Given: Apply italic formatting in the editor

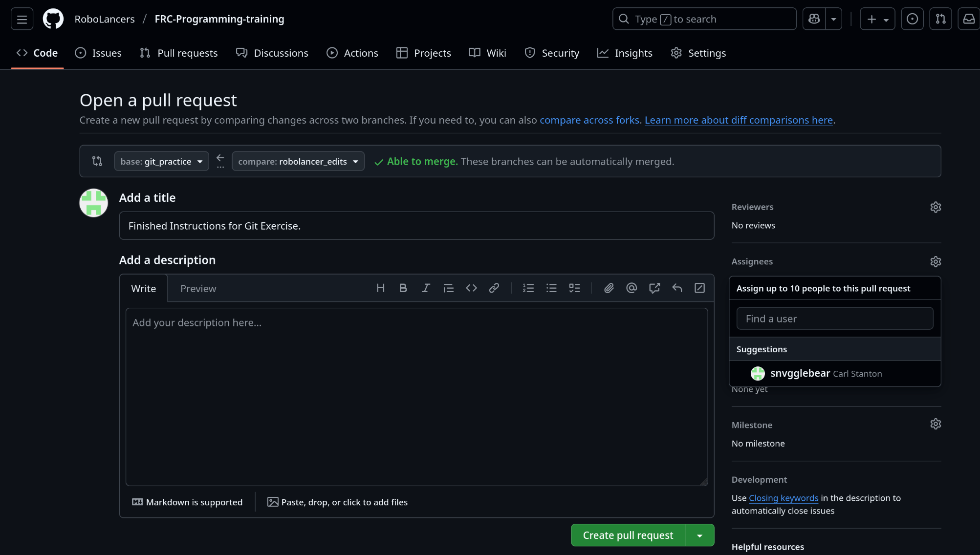Looking at the screenshot, I should coord(425,288).
